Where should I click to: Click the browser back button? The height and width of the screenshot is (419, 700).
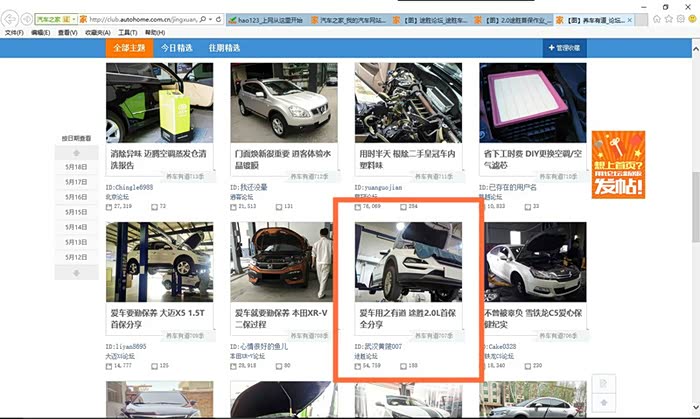[x=10, y=19]
